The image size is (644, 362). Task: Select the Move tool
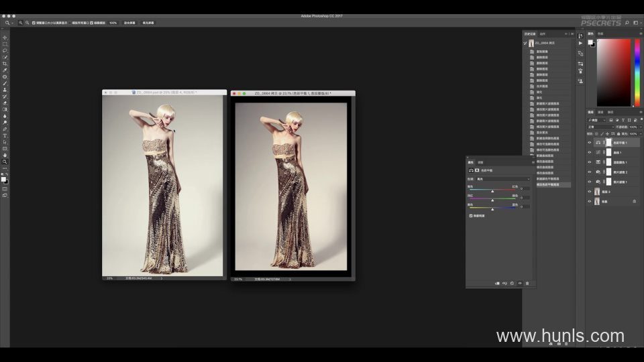pos(5,38)
